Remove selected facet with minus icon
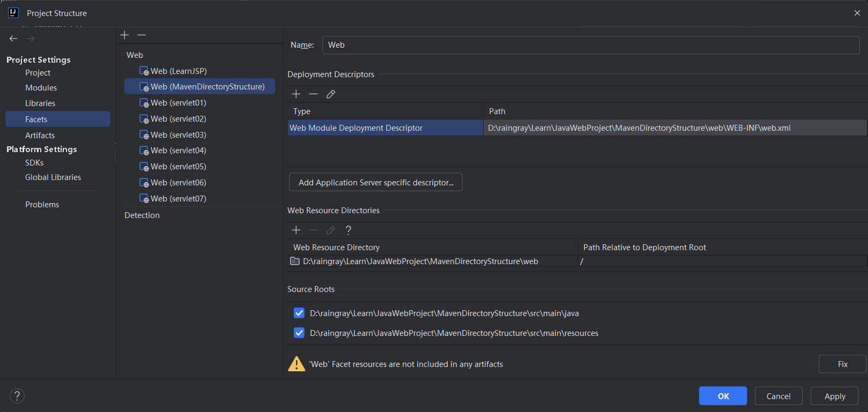 pyautogui.click(x=142, y=35)
